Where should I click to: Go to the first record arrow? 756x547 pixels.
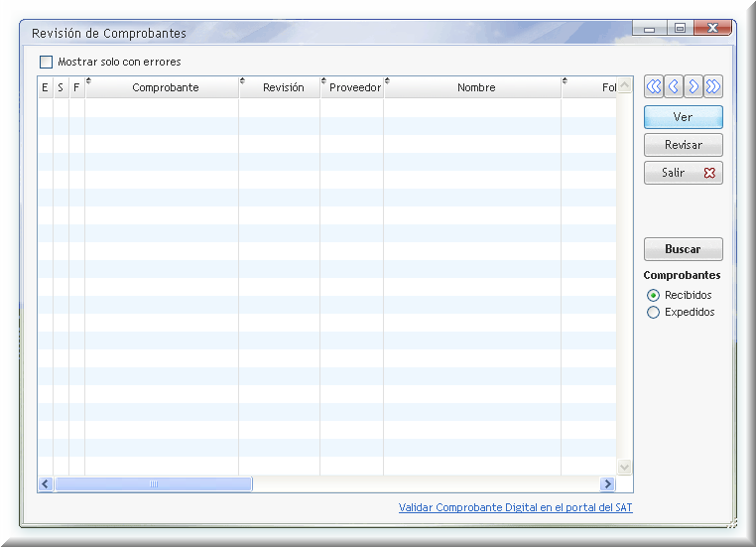pos(653,87)
